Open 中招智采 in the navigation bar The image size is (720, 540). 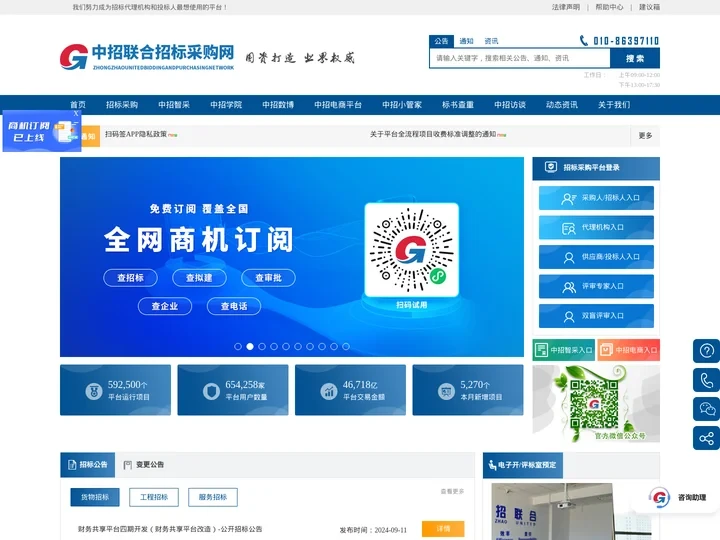pos(174,105)
